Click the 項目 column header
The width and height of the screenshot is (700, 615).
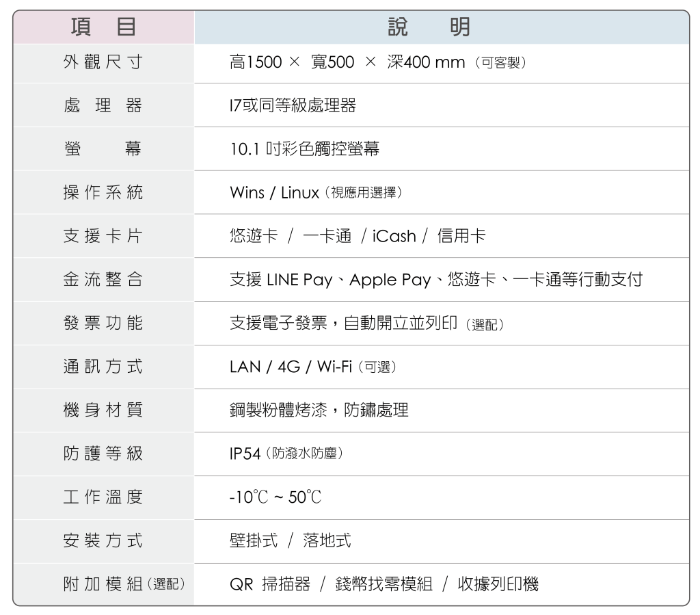point(103,27)
